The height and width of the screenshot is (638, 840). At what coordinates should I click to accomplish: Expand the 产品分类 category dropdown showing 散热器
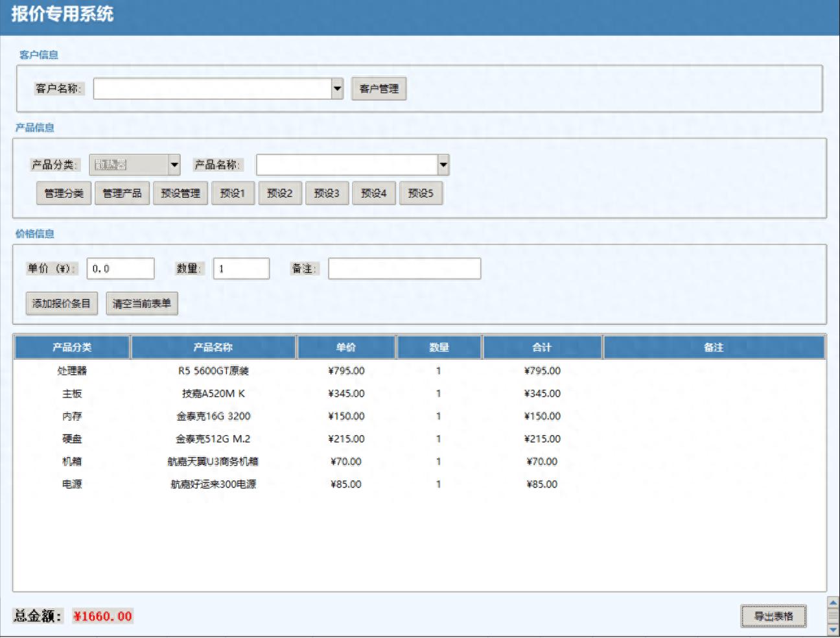click(174, 165)
